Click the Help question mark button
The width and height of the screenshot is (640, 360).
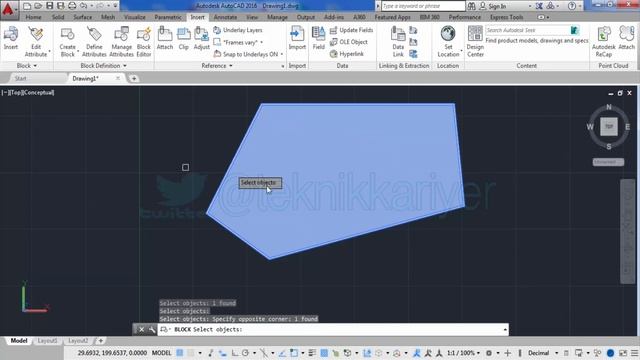[x=571, y=6]
